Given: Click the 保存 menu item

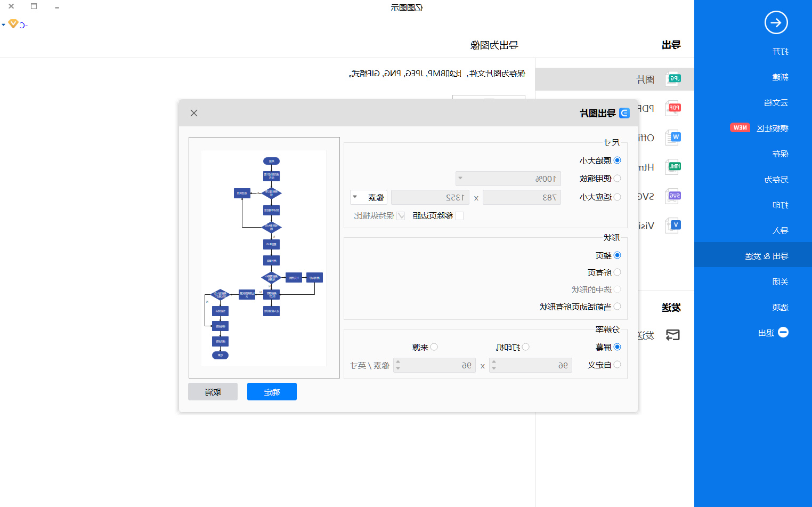Looking at the screenshot, I should (780, 154).
